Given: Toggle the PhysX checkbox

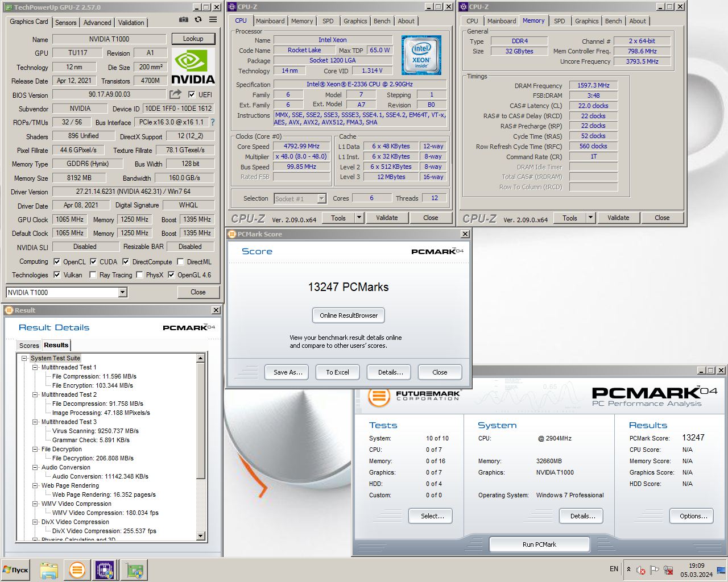Looking at the screenshot, I should pyautogui.click(x=139, y=275).
